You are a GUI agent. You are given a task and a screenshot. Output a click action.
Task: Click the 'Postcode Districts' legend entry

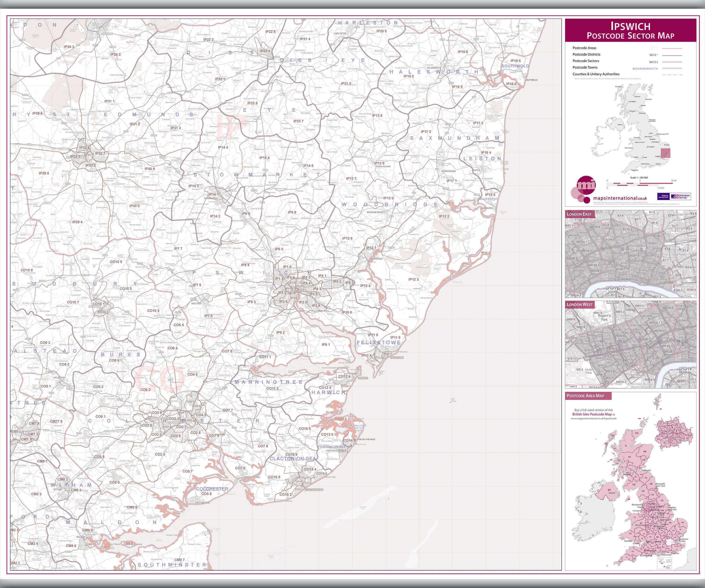pos(586,54)
